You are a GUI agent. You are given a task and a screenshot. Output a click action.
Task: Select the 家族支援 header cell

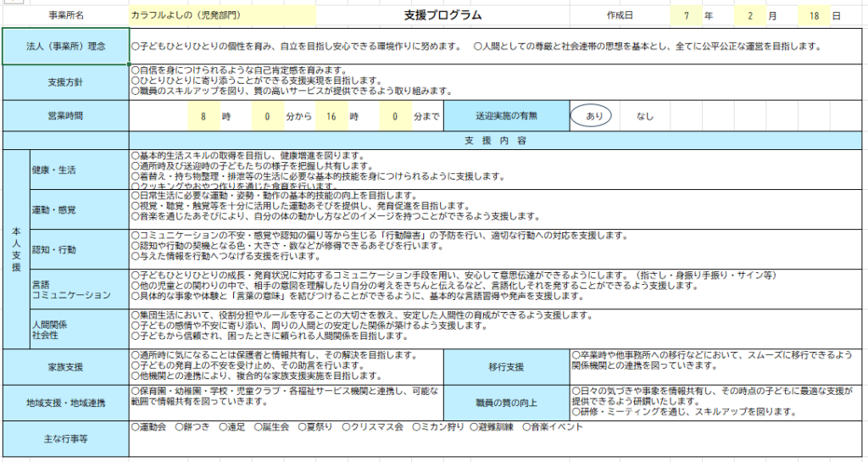click(66, 367)
